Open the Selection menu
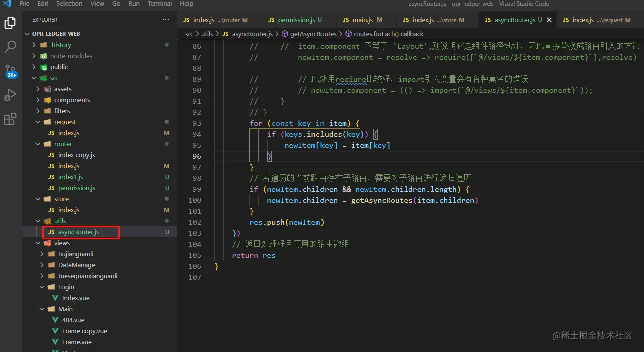This screenshot has width=644, height=352. pos(69,4)
